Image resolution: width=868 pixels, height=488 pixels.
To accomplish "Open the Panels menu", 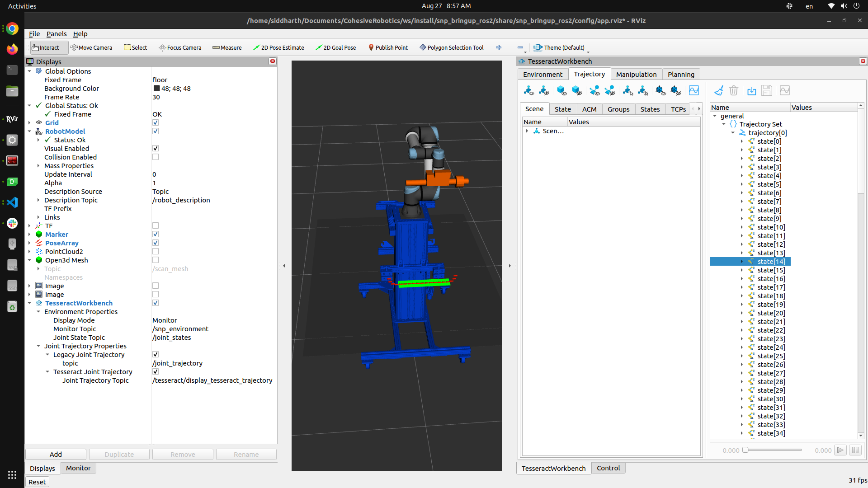I will 57,34.
